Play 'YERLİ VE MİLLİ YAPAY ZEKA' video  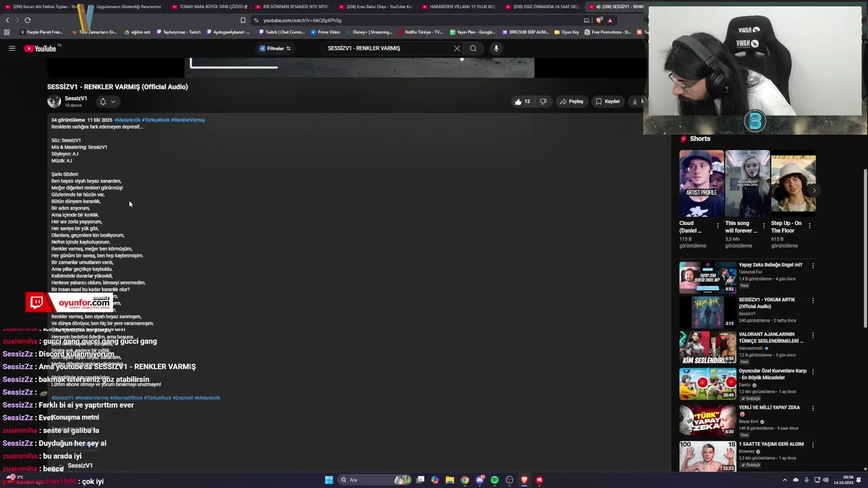[x=707, y=420]
